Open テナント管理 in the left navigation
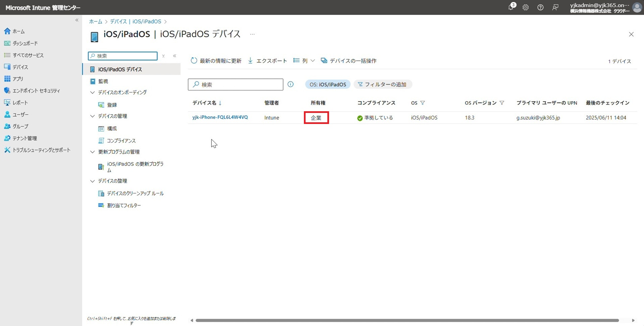The height and width of the screenshot is (326, 644). tap(20, 138)
